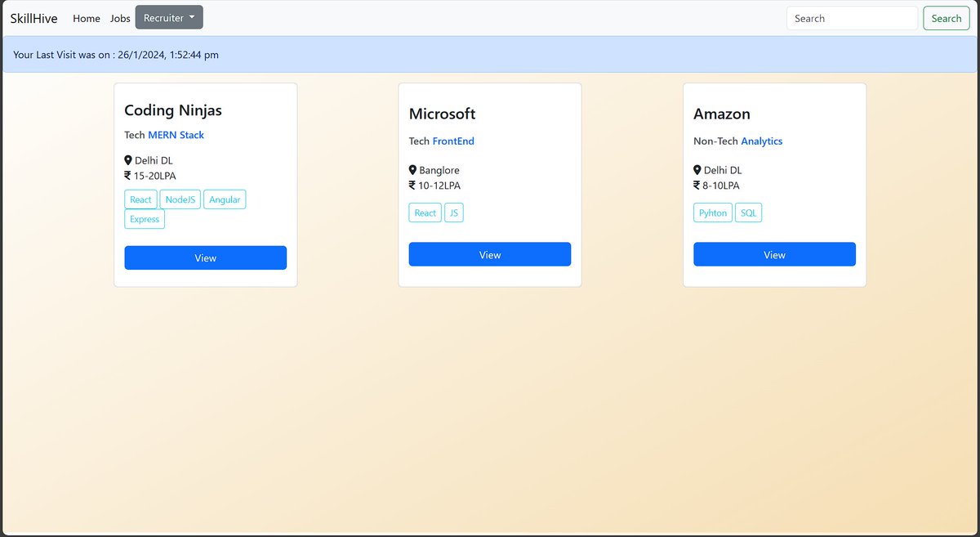Select the React tag on Coding Ninjas card
The width and height of the screenshot is (980, 537).
point(140,199)
